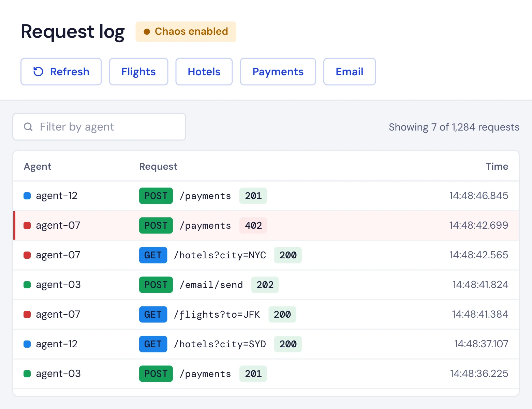Click the 200 status beside /hotels?city=NYC
Image resolution: width=532 pixels, height=409 pixels.
coord(288,255)
